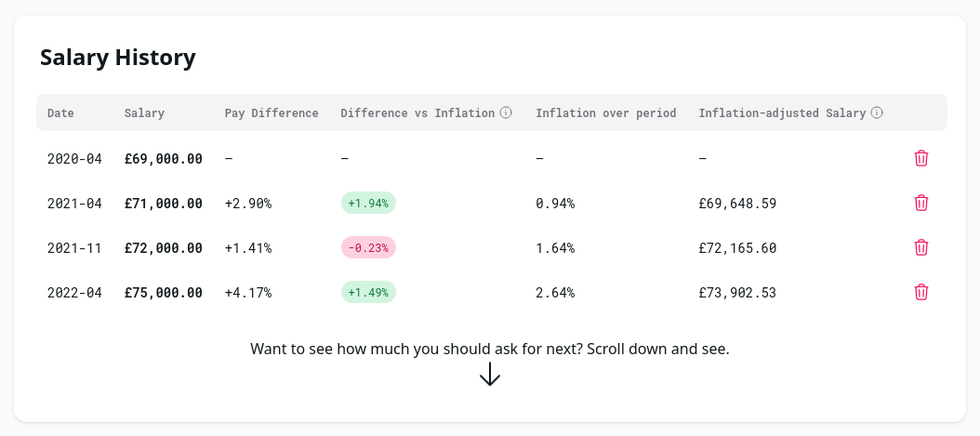
Task: Delete the 2021-04 salary row
Action: point(921,203)
